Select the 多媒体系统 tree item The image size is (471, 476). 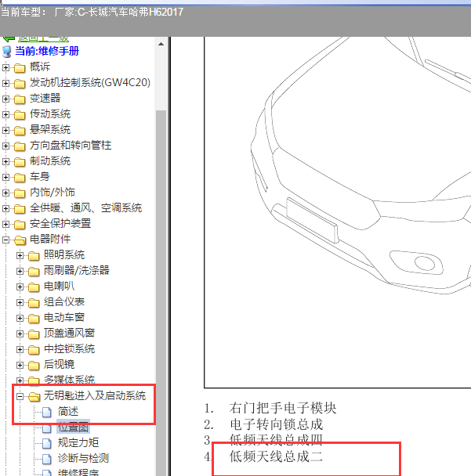click(x=69, y=380)
